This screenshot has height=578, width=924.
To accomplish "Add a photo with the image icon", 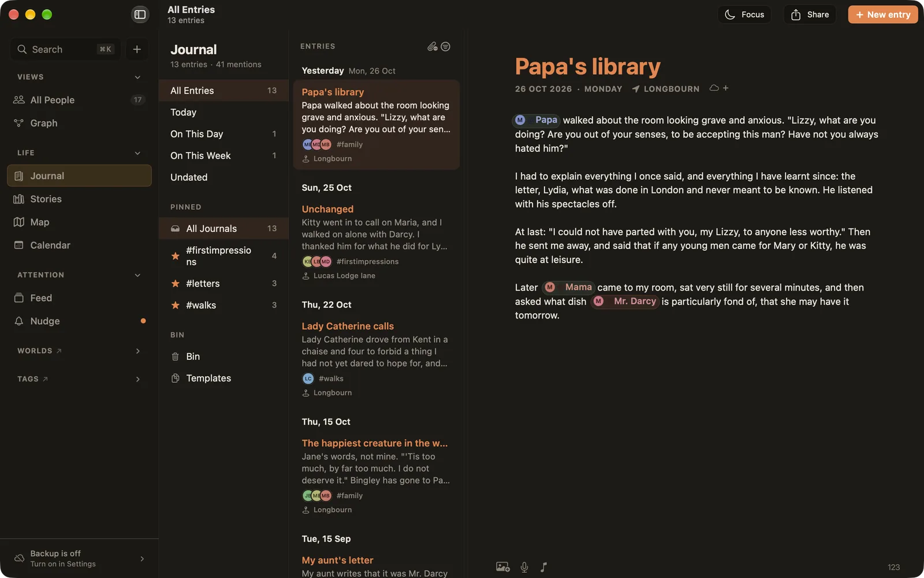I will click(x=502, y=567).
